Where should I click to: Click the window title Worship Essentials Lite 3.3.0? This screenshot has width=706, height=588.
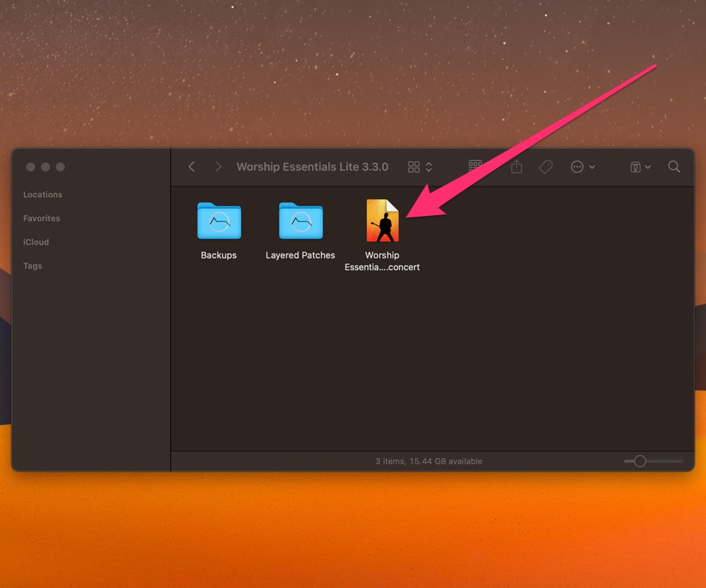tap(313, 167)
